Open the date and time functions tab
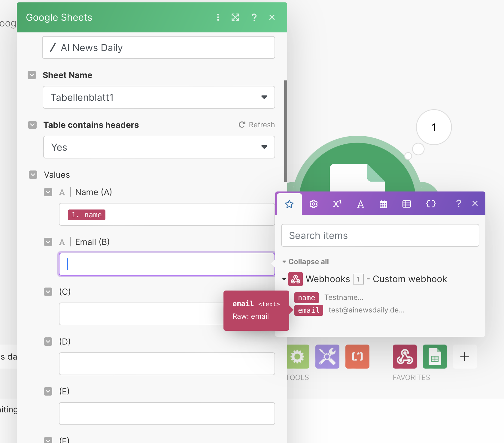 click(x=383, y=204)
